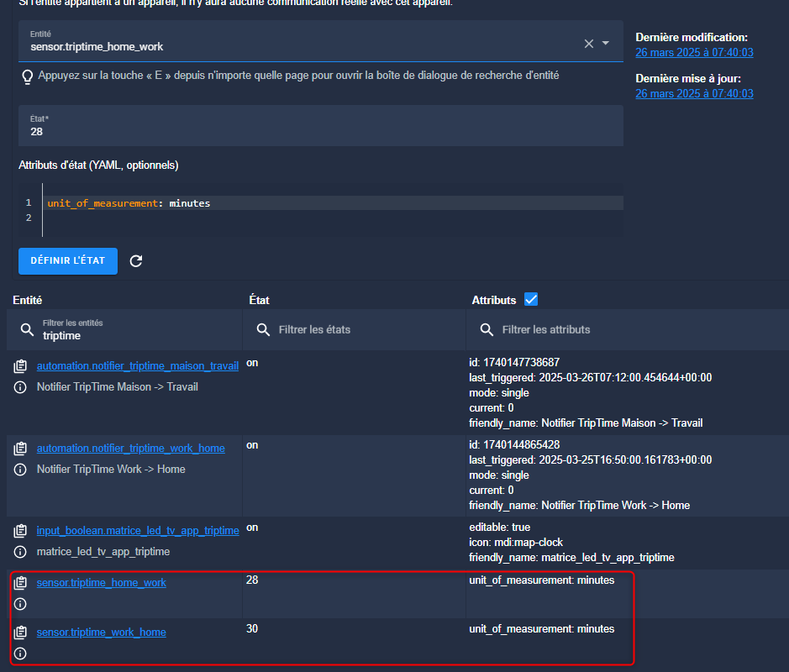Viewport: 789px width, 672px height.
Task: Open info for Notifier TripTime Maison -> Travail
Action: point(20,387)
